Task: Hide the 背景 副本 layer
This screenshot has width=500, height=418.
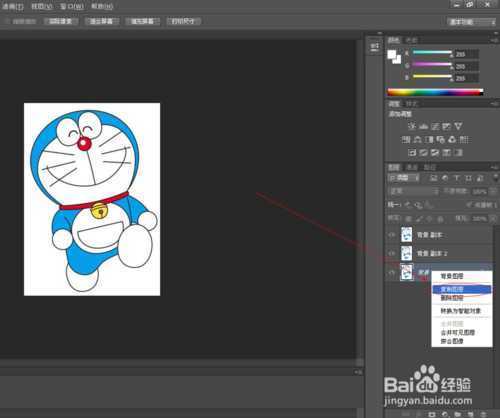Action: (391, 235)
